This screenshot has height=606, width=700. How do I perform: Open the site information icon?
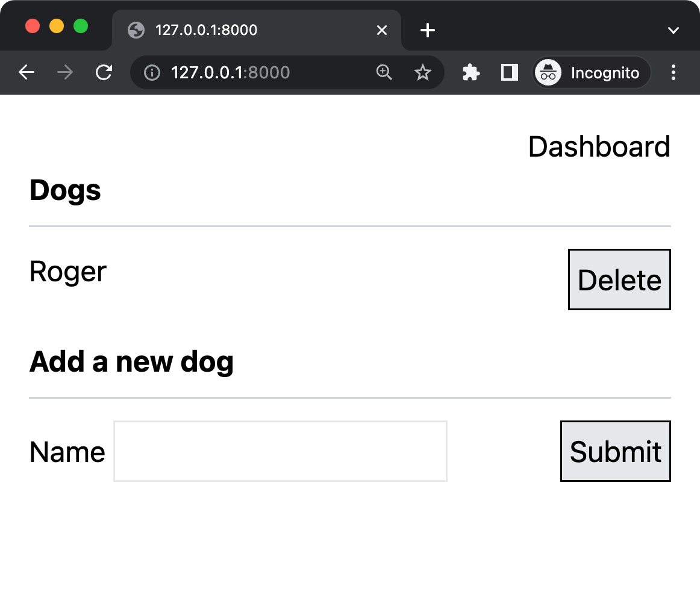point(152,73)
